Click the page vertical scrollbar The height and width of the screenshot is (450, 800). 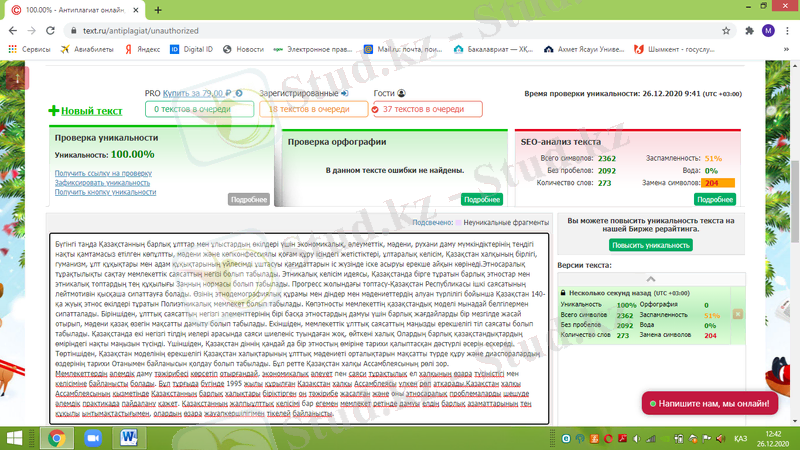point(795,202)
